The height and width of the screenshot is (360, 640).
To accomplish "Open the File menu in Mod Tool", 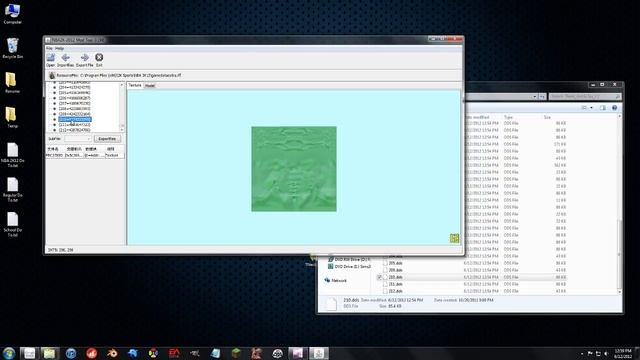I will [x=49, y=49].
